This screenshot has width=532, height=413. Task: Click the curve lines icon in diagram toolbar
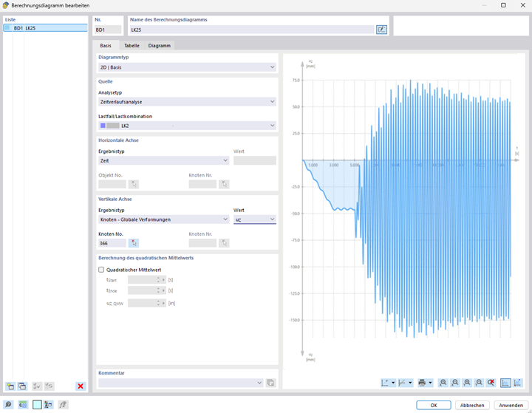(402, 383)
